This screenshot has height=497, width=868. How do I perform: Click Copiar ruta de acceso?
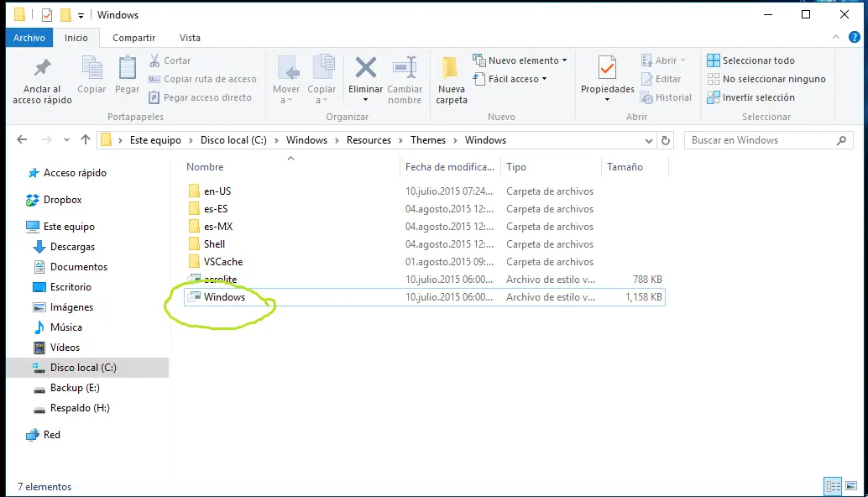pos(202,79)
